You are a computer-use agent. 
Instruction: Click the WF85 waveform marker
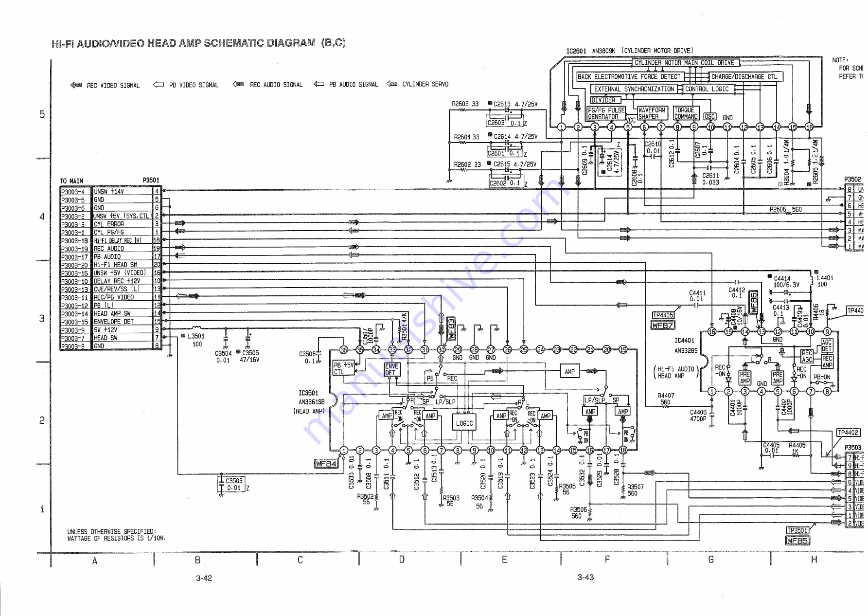coord(797,541)
